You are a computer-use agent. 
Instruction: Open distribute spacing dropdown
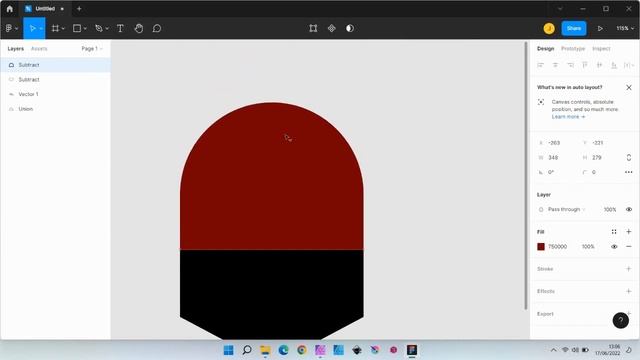629,65
